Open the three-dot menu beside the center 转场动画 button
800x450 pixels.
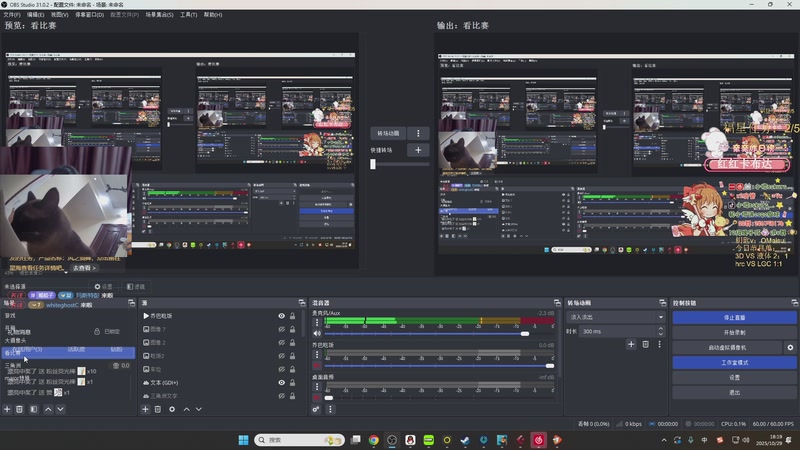click(x=418, y=133)
